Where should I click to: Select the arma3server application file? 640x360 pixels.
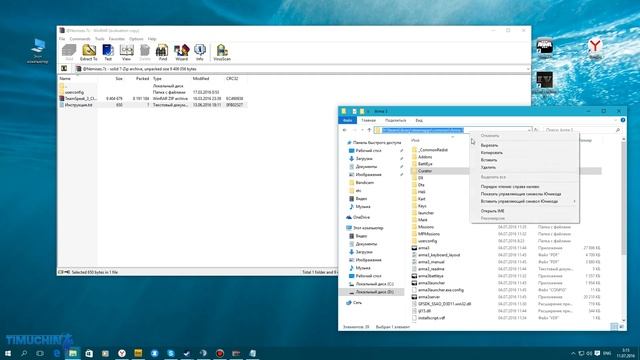pyautogui.click(x=429, y=297)
